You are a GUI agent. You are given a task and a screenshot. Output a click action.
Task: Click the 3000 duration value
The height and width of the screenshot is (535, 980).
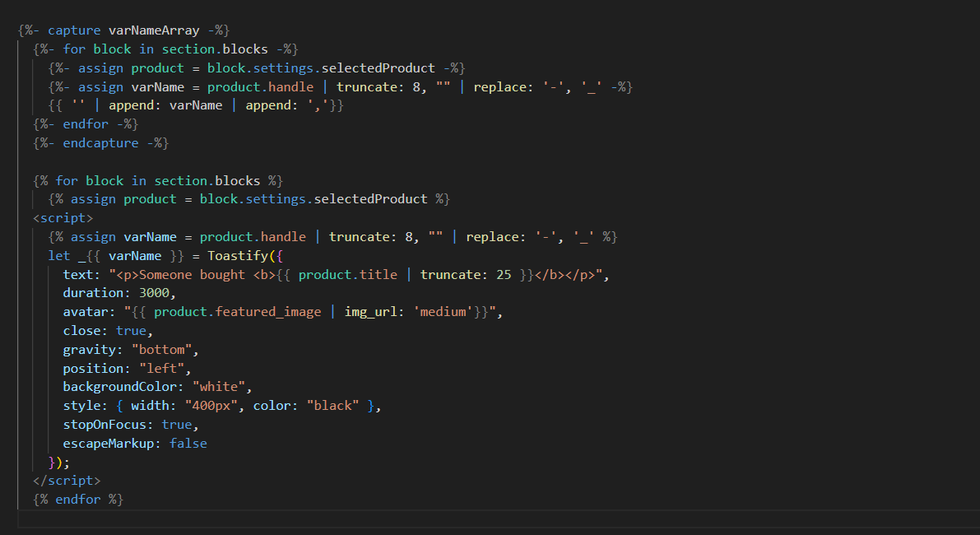tap(157, 293)
